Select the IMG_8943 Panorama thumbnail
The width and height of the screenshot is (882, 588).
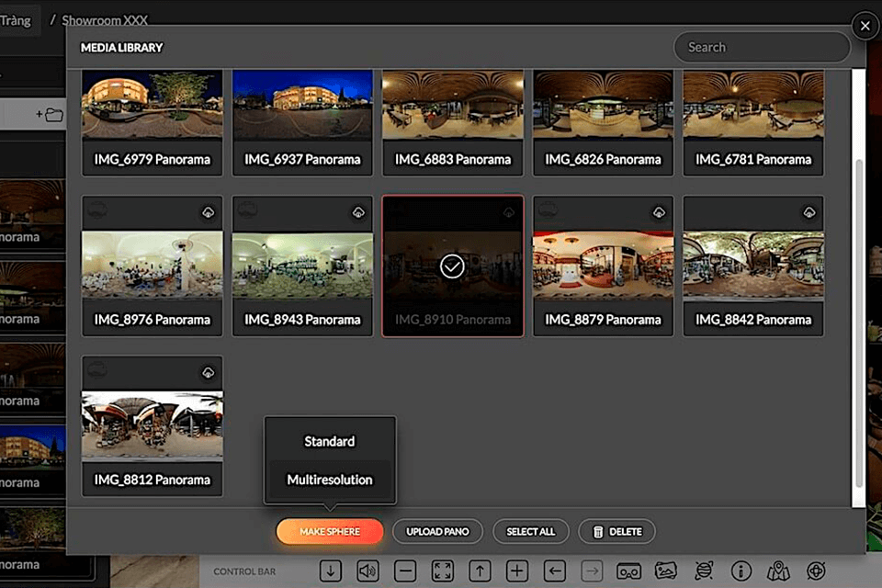point(302,265)
